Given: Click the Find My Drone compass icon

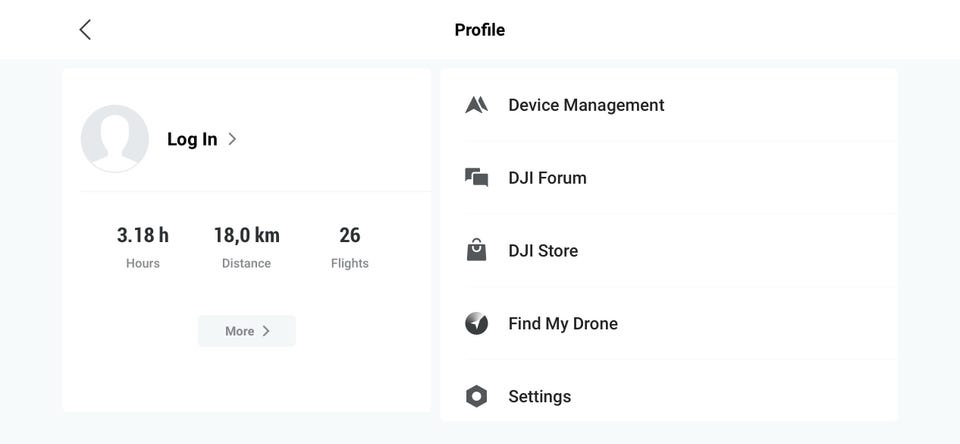Looking at the screenshot, I should click(476, 323).
